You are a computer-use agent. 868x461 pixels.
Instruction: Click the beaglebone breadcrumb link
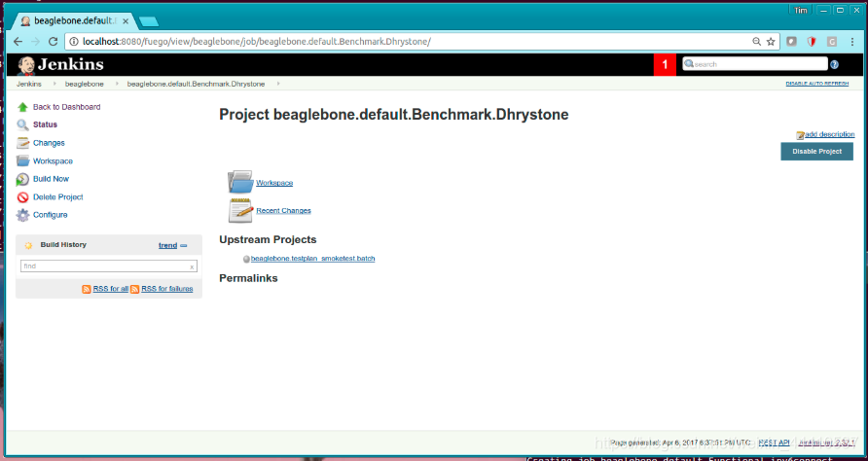[84, 84]
